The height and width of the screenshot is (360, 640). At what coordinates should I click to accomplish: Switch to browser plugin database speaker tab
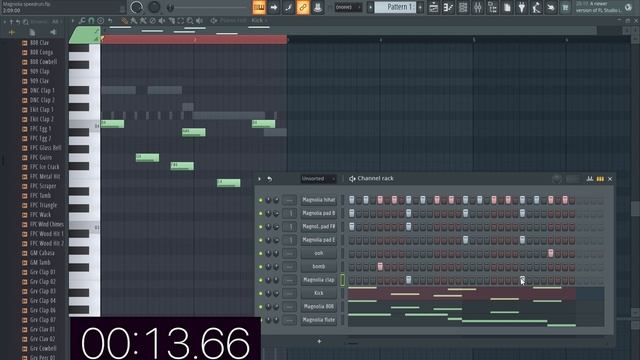(53, 32)
